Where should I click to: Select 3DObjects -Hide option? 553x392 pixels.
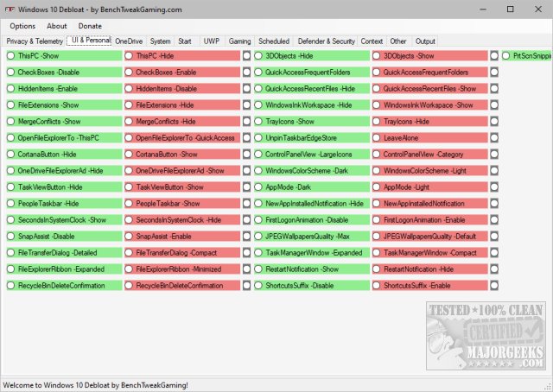[x=312, y=56]
